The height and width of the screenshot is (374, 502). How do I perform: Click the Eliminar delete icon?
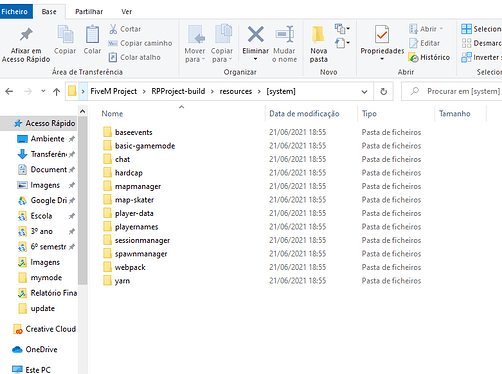tap(255, 34)
